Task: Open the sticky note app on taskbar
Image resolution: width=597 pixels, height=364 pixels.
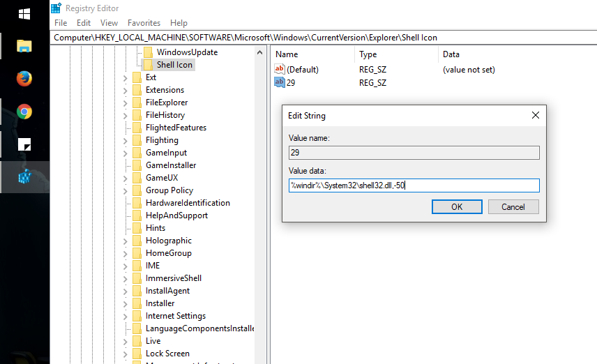Action: 24,144
